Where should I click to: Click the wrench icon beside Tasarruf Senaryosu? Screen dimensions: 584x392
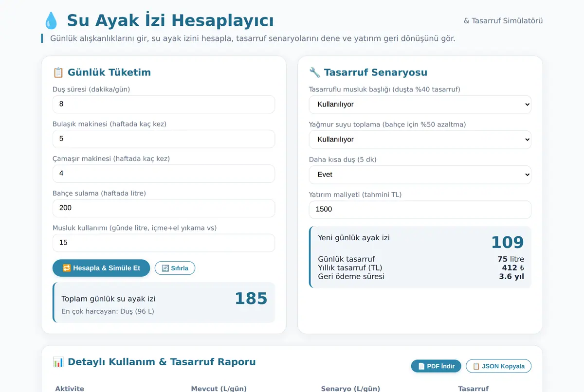click(314, 72)
